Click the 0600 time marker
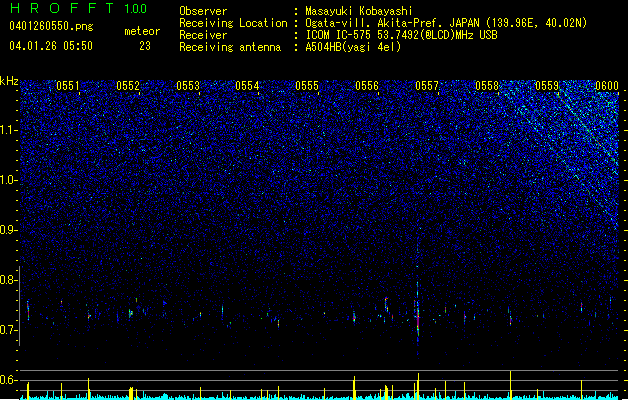 607,86
